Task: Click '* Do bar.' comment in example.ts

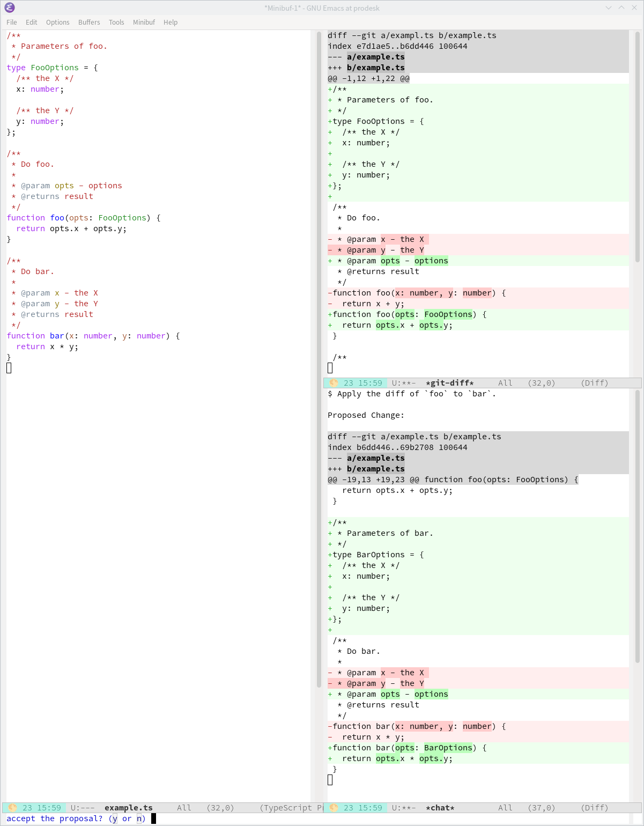Action: point(33,271)
